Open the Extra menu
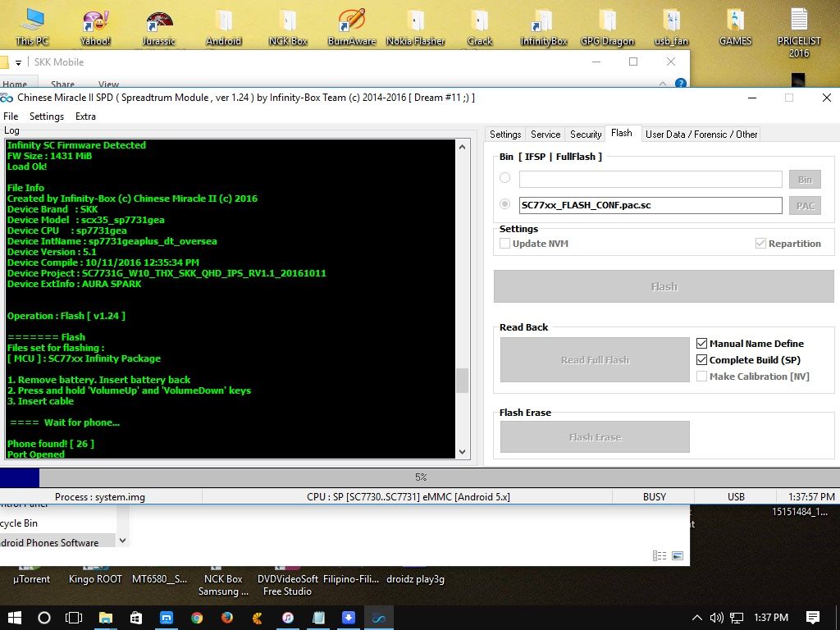The image size is (840, 630). (x=85, y=116)
